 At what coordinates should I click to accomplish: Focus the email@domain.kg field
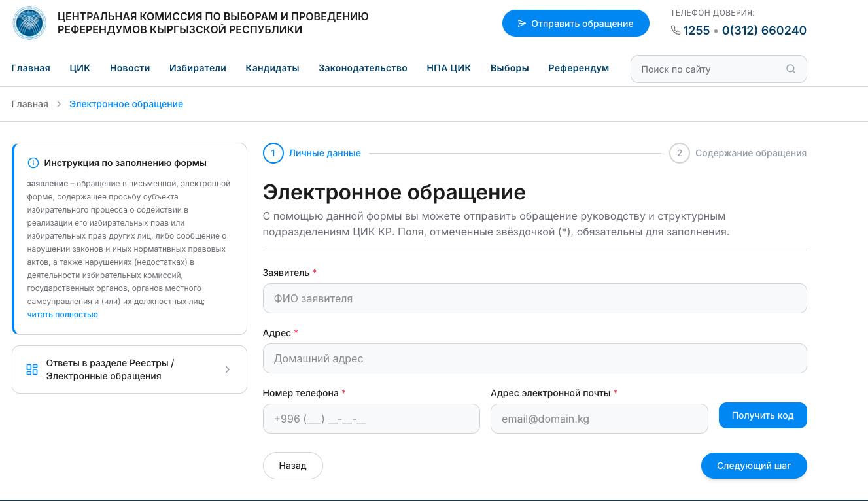(x=599, y=419)
